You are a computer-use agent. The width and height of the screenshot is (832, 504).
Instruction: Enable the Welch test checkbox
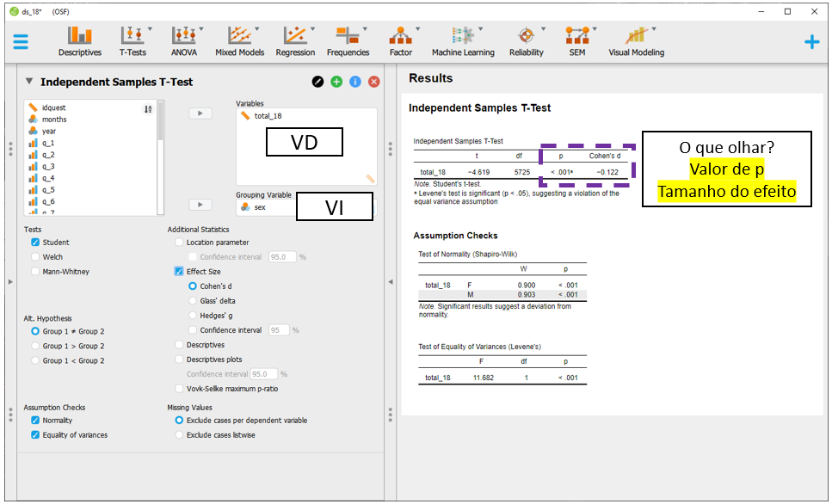click(35, 257)
